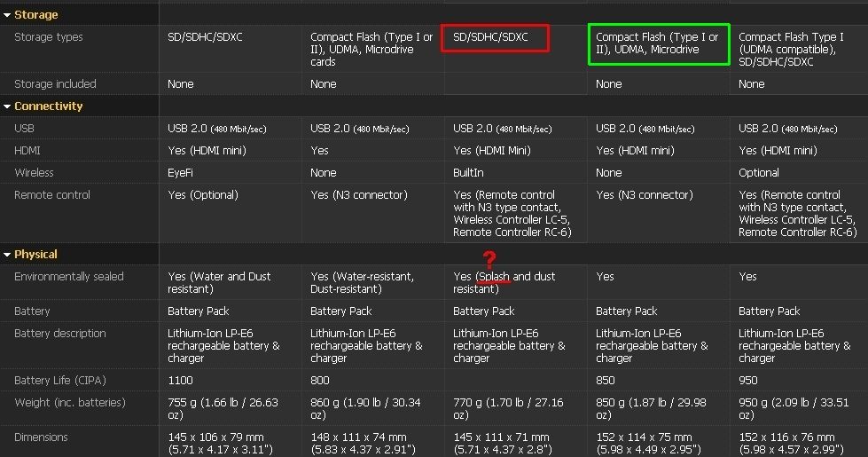Click the Environmentally sealed row label
Screen dimensions: 868x457
pyautogui.click(x=69, y=277)
